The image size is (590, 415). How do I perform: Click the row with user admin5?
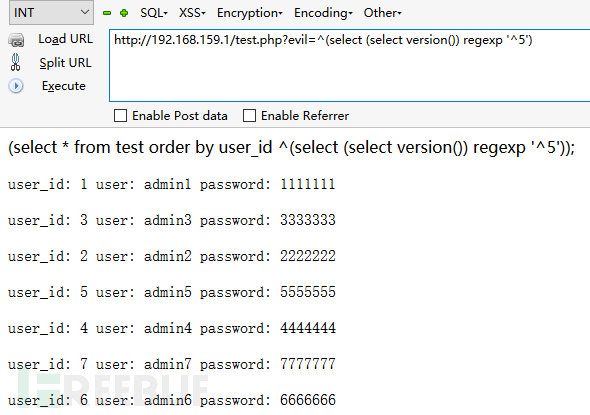click(172, 292)
